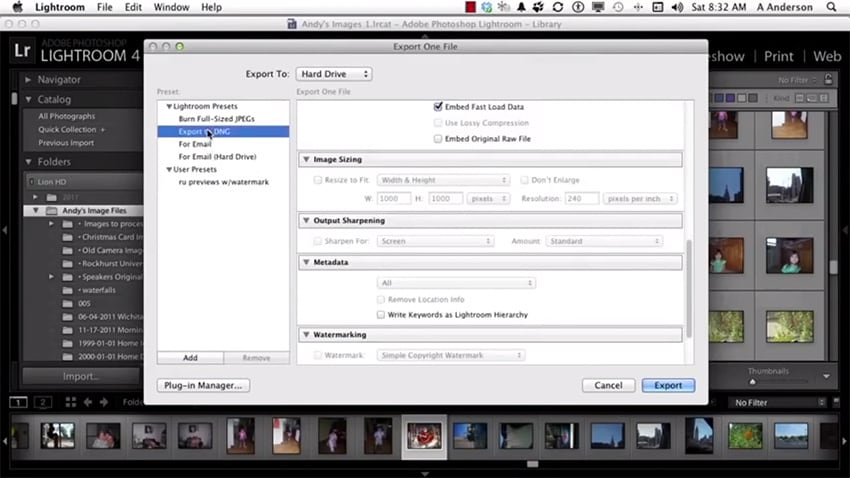Viewport: 850px width, 478px height.
Task: Collapse the Output Sharpening section
Action: (x=306, y=221)
